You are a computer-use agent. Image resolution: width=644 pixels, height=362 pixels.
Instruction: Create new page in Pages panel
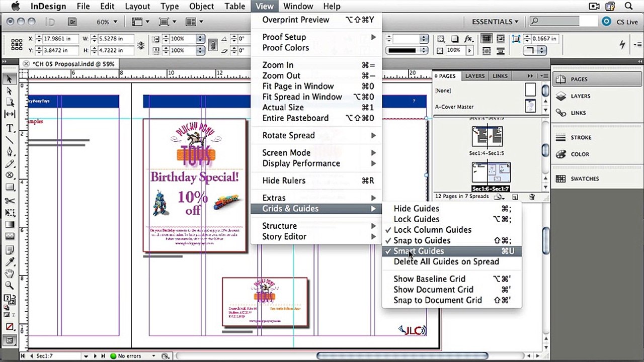click(x=515, y=197)
